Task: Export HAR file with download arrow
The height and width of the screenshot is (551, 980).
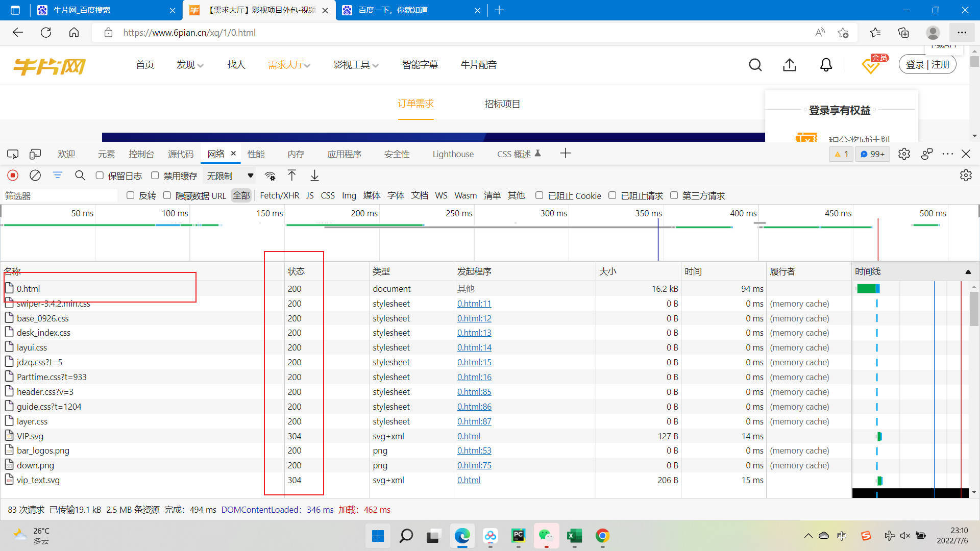Action: pyautogui.click(x=314, y=176)
